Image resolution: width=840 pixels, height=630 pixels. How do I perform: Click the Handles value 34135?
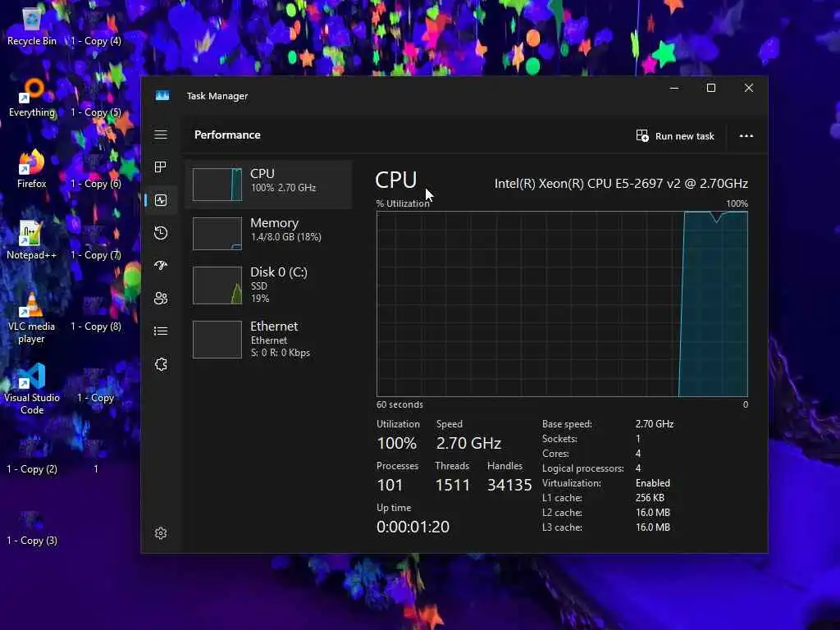click(509, 485)
